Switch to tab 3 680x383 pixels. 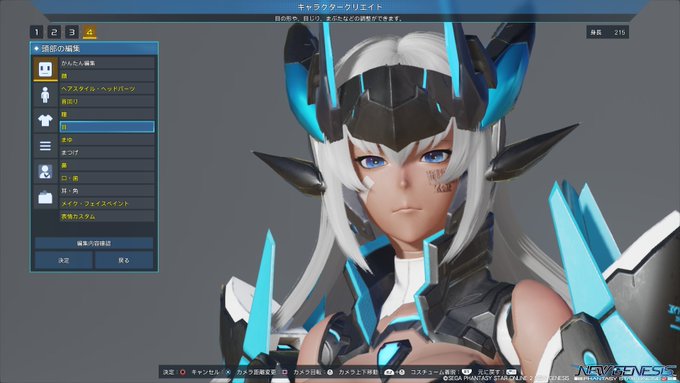click(72, 32)
